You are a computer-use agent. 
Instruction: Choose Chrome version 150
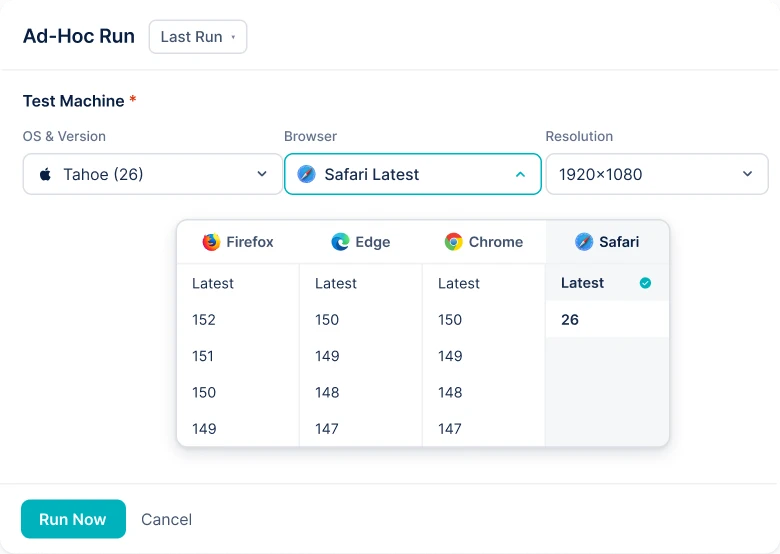tap(484, 320)
